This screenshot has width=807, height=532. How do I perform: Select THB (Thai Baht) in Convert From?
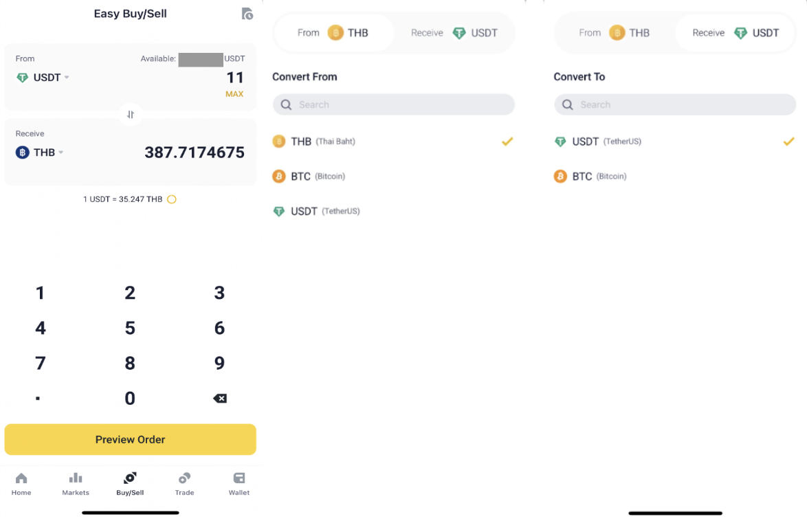pyautogui.click(x=323, y=142)
